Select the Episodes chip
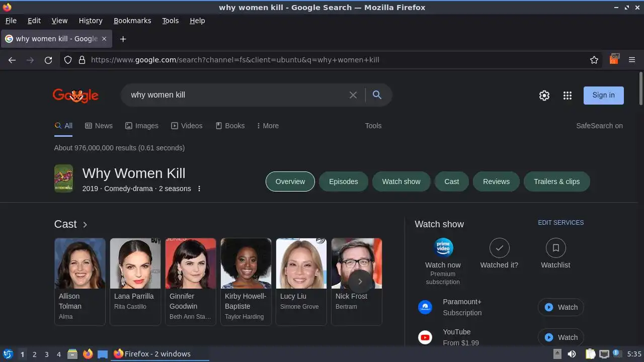Image resolution: width=644 pixels, height=362 pixels. coord(344,182)
